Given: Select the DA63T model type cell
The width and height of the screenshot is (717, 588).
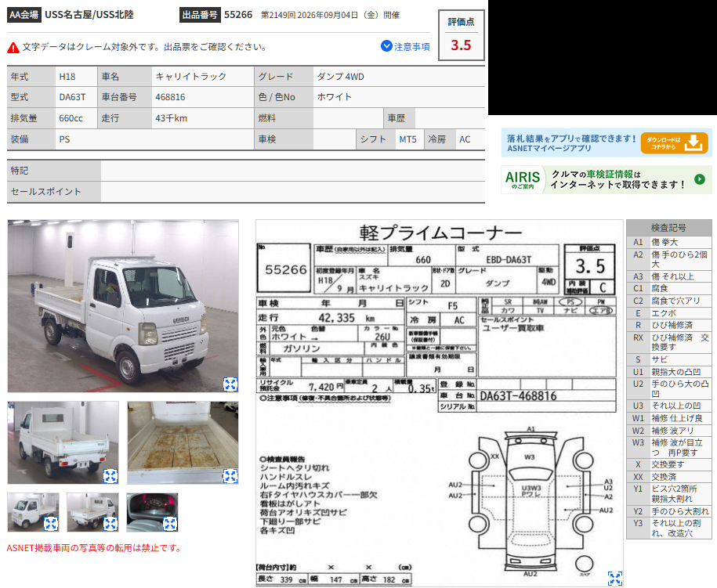Looking at the screenshot, I should [x=76, y=97].
